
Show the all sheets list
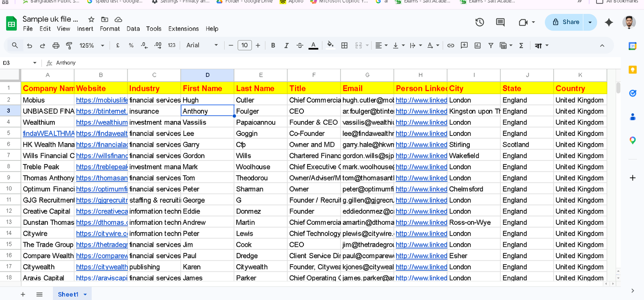(39, 294)
